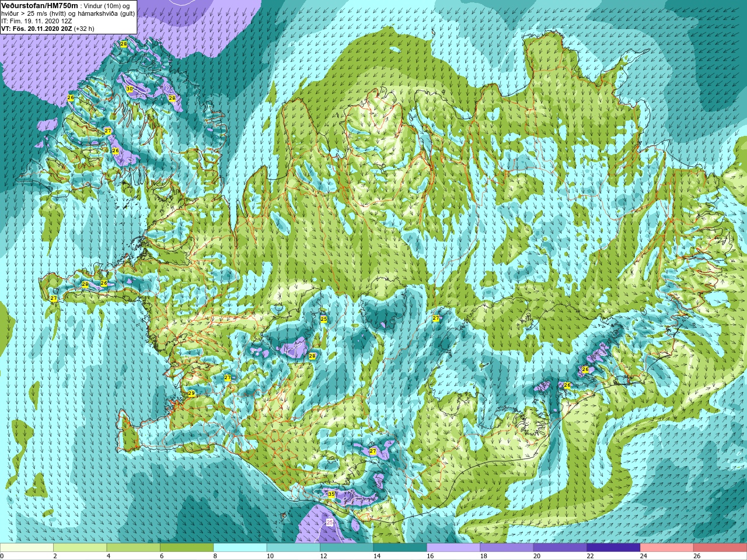Click the light green 2–4 m/s legend swatch
This screenshot has height=560, width=747.
pyautogui.click(x=80, y=548)
